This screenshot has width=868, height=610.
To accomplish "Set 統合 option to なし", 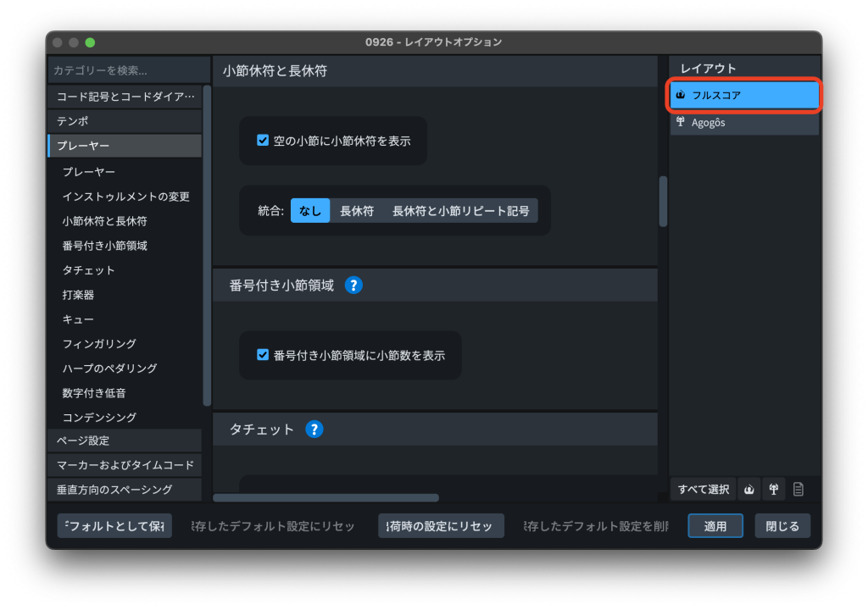I will 310,211.
